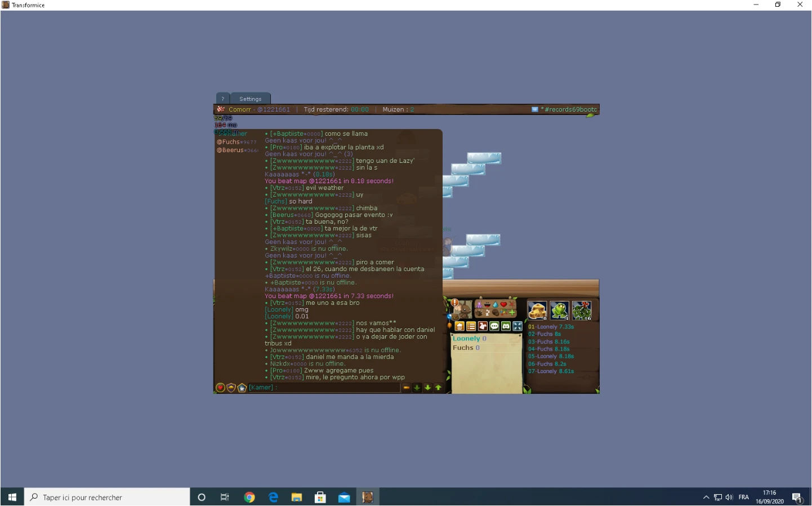
Task: Open the help tab marked with a question mark
Action: pos(223,99)
